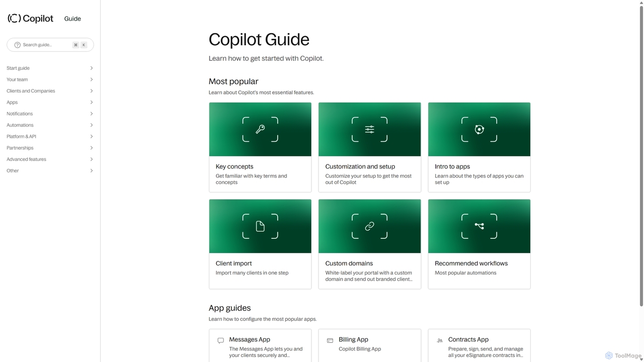The height and width of the screenshot is (362, 644).
Task: Expand the Start guide chevron
Action: pyautogui.click(x=92, y=68)
